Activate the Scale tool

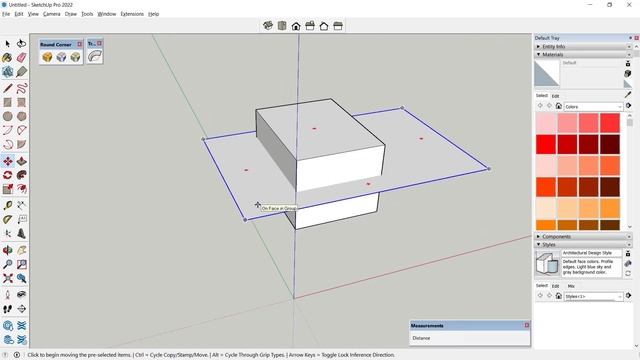click(7, 189)
